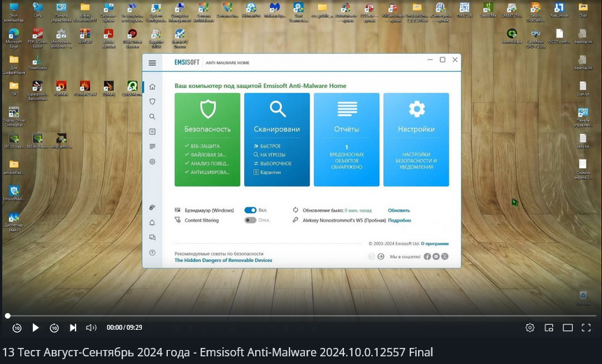Click ФАЙЛОВАЯ ЗА... in security tile
This screenshot has height=364, width=602.
coord(206,155)
